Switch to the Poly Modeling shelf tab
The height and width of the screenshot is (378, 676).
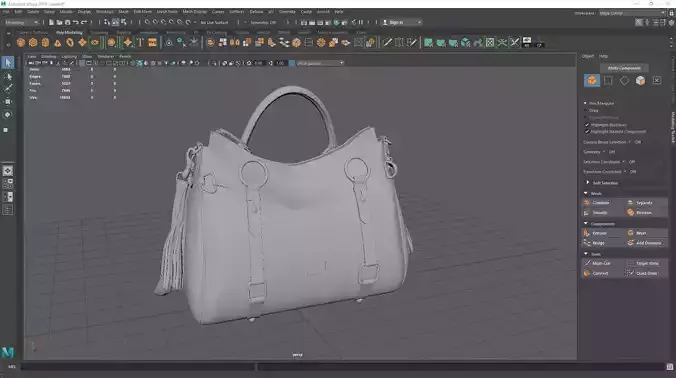click(69, 33)
